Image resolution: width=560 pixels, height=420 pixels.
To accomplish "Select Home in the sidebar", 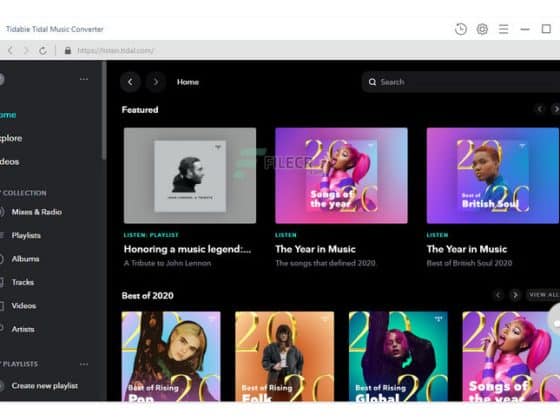I will [x=8, y=115].
